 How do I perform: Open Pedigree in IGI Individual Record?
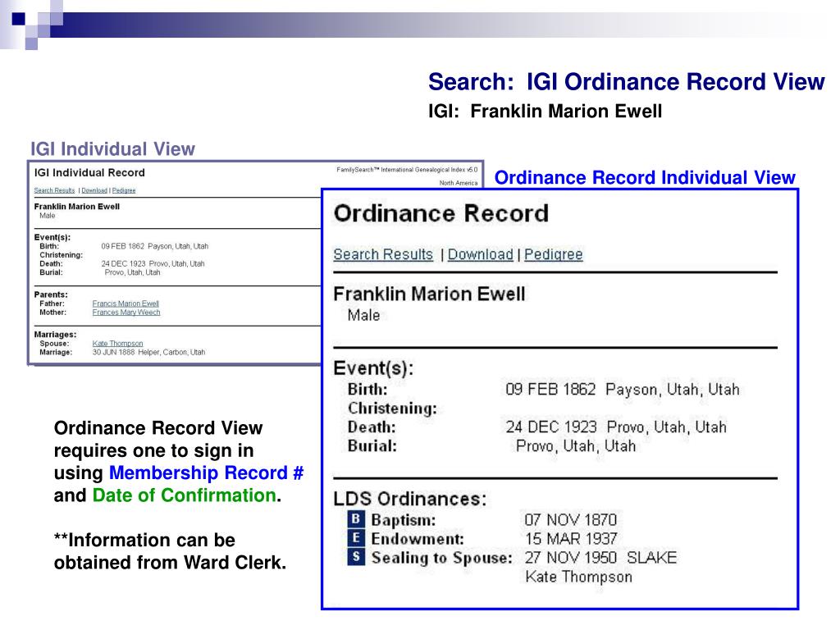tap(124, 190)
